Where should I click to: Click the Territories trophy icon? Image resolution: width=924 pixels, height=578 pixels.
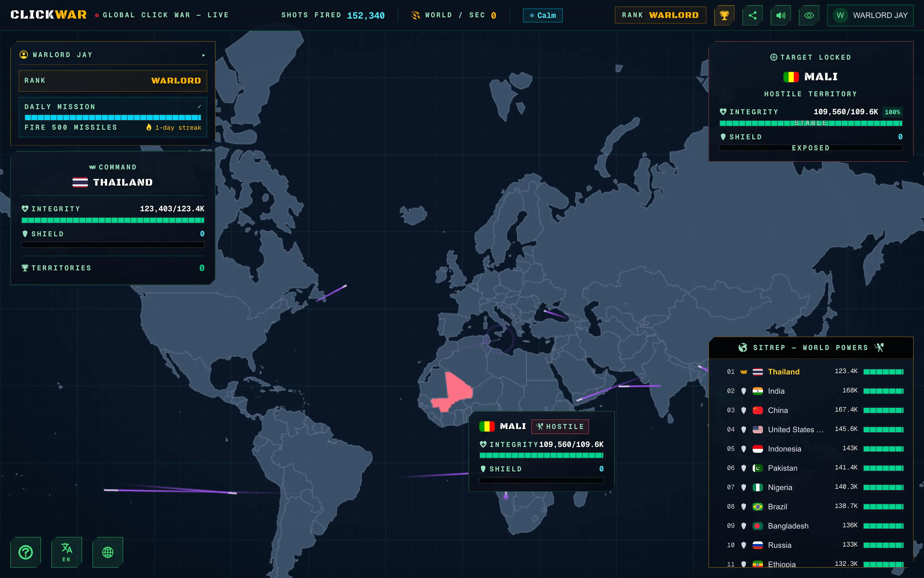(x=25, y=267)
